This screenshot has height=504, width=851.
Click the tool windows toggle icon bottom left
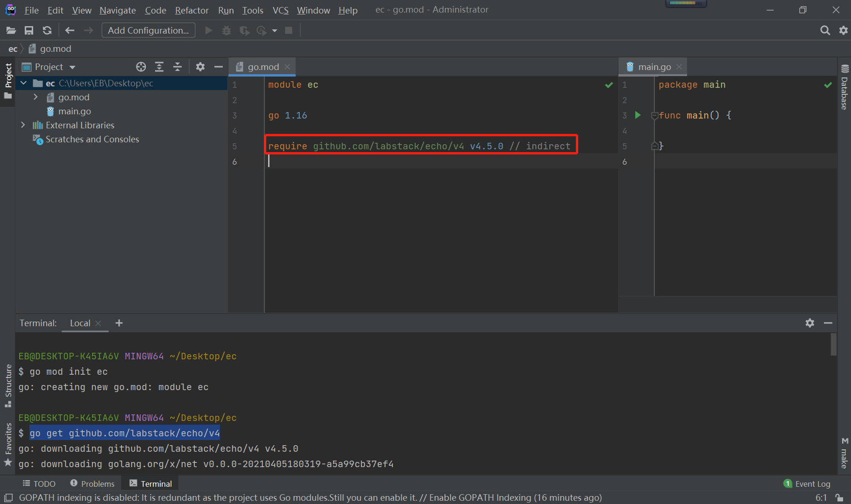8,497
